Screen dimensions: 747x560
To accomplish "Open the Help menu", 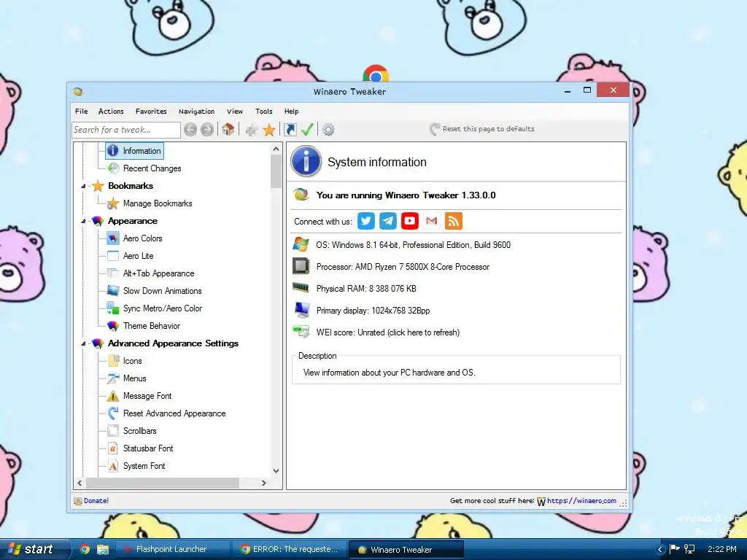I will [x=292, y=111].
